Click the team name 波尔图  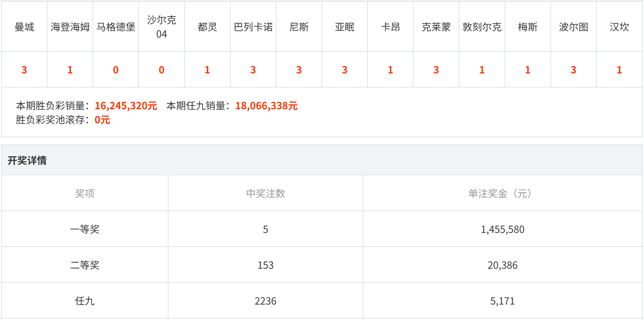click(573, 27)
